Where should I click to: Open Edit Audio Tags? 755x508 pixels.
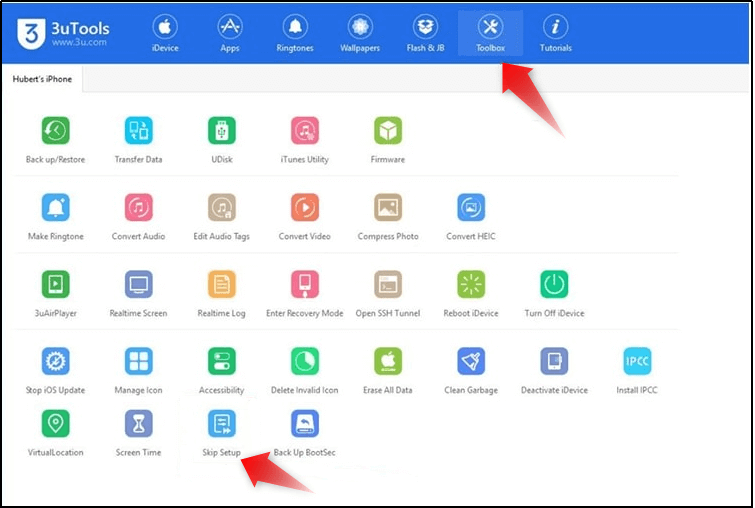click(x=221, y=208)
